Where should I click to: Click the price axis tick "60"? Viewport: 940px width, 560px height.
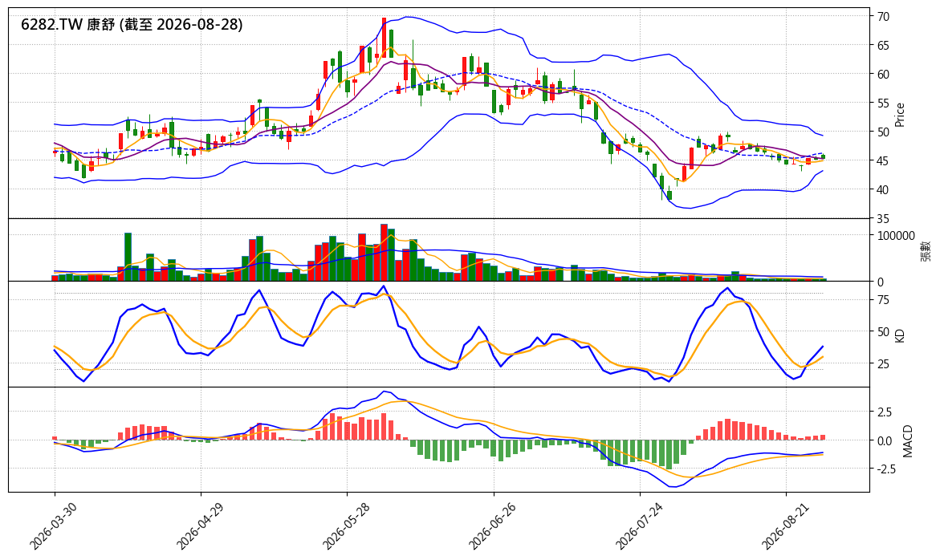tap(884, 75)
